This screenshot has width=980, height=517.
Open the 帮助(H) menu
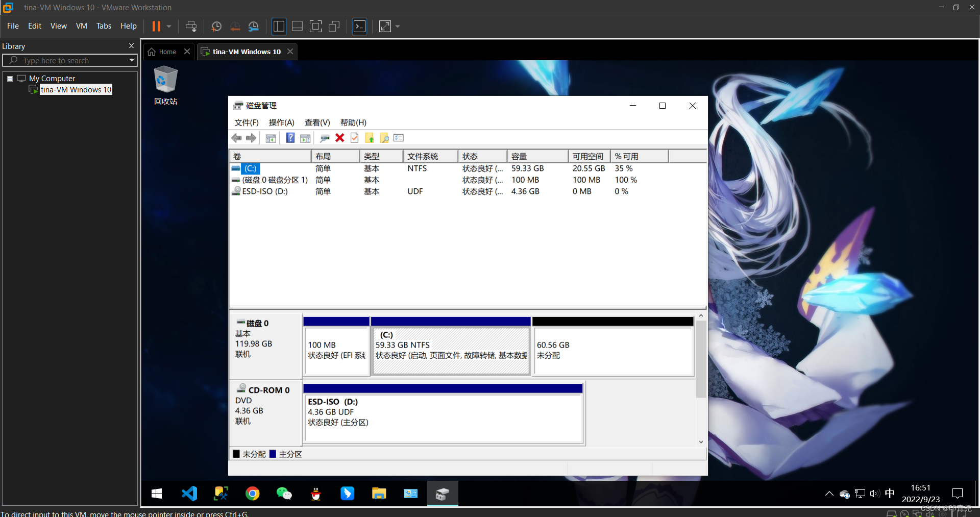pos(353,122)
